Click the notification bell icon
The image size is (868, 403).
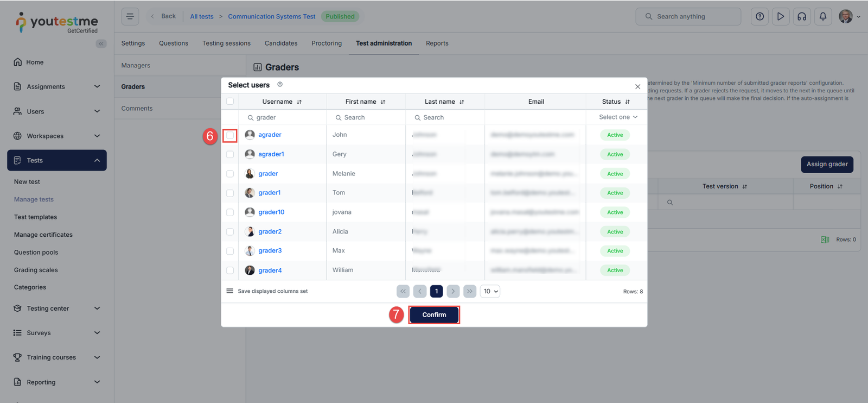coord(822,16)
